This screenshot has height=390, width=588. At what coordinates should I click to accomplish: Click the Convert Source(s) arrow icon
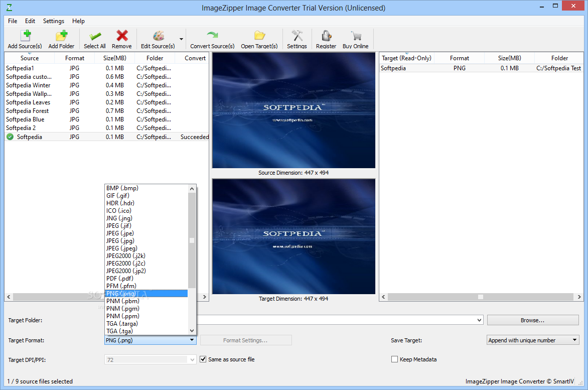point(212,35)
